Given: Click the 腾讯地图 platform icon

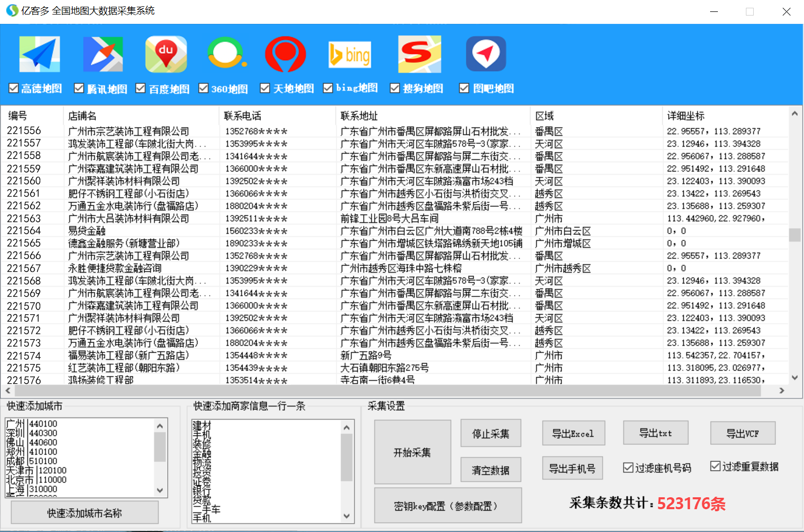Looking at the screenshot, I should [103, 53].
